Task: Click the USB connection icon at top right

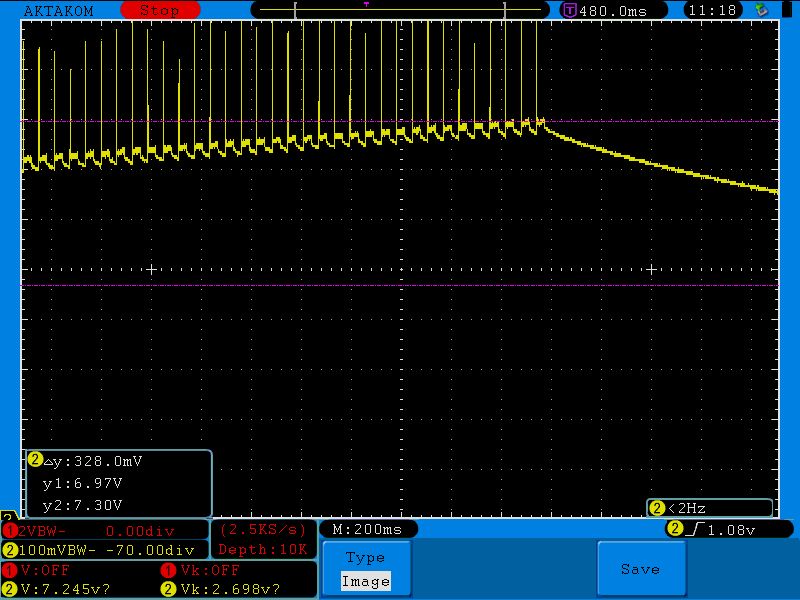Action: 762,10
